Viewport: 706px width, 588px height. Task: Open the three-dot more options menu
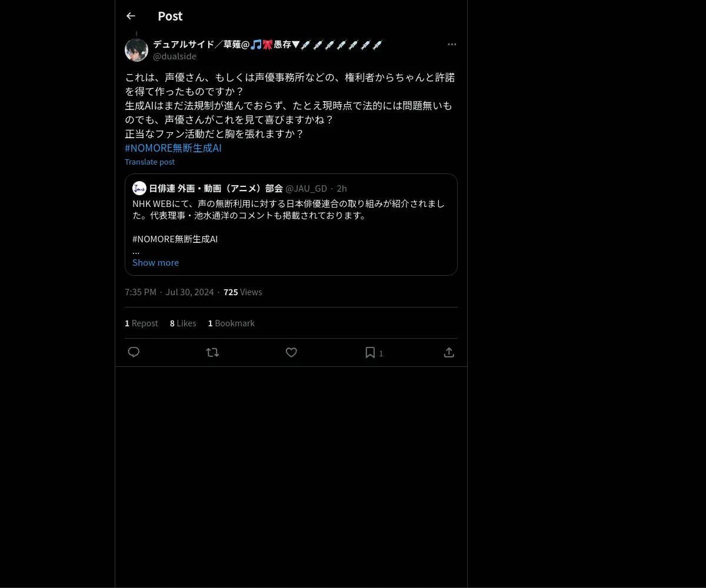pos(452,44)
